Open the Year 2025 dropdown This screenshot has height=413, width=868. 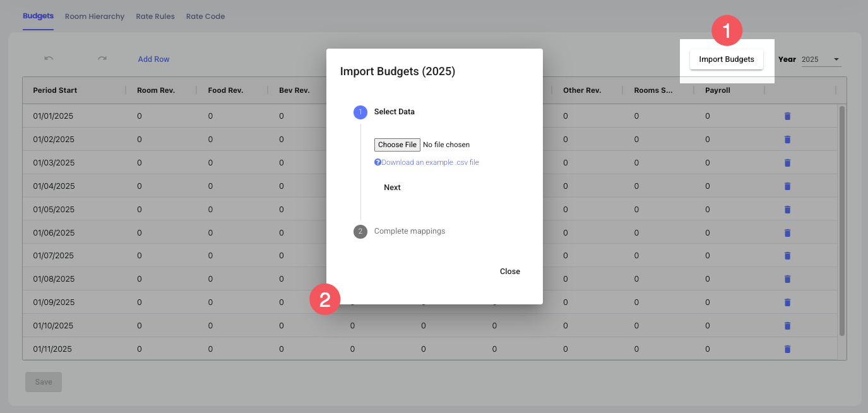[821, 59]
